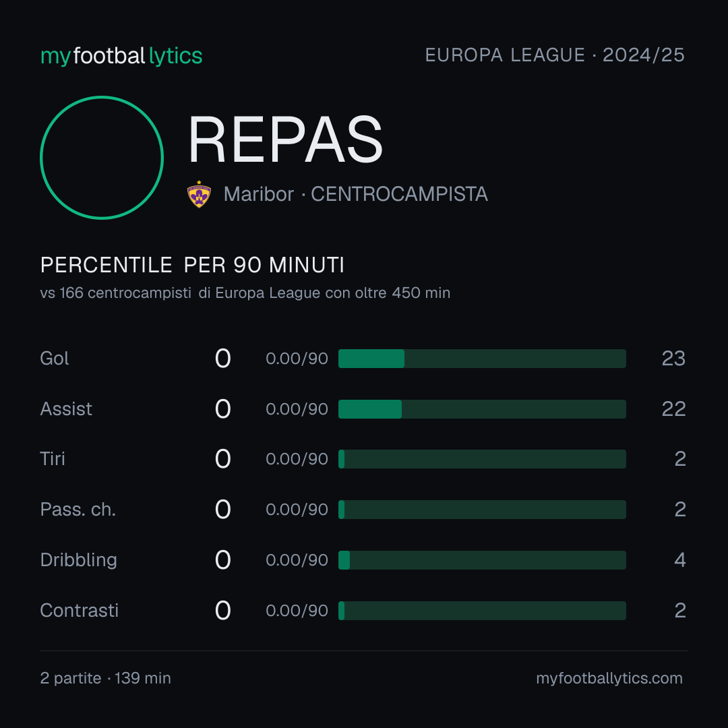Image resolution: width=728 pixels, height=728 pixels.
Task: Click the Europa League 2024/25 label
Action: pos(555,55)
